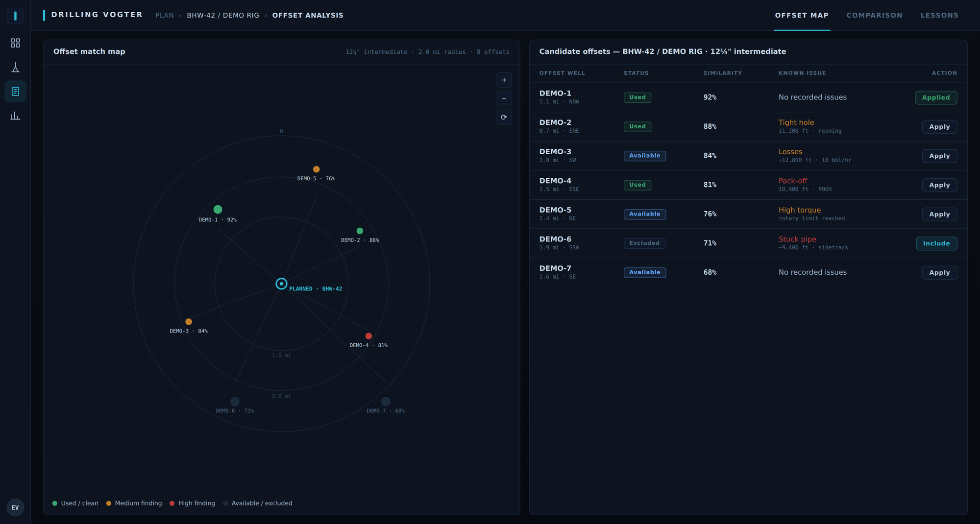The width and height of the screenshot is (980, 524).
Task: Apply the DEMO-2 offset
Action: tap(939, 127)
